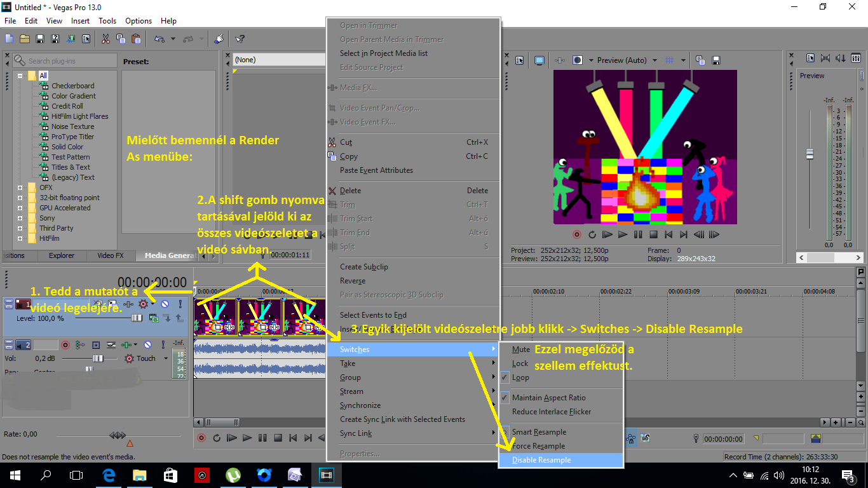
Task: Click the What's This help icon
Action: 240,39
